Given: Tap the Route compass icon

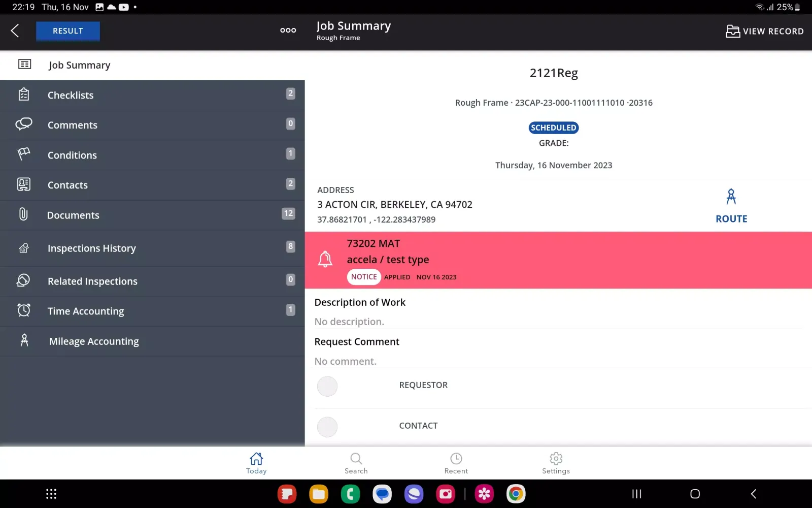Looking at the screenshot, I should 731,197.
